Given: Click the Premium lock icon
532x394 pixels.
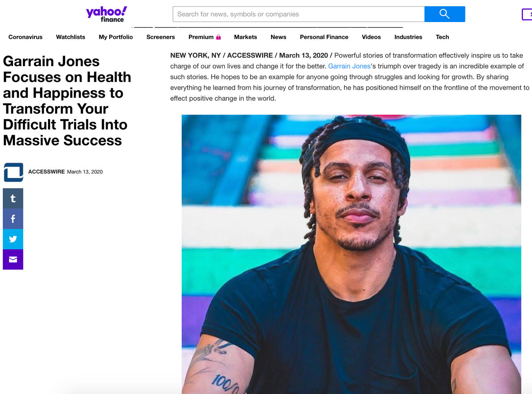Looking at the screenshot, I should click(x=218, y=37).
